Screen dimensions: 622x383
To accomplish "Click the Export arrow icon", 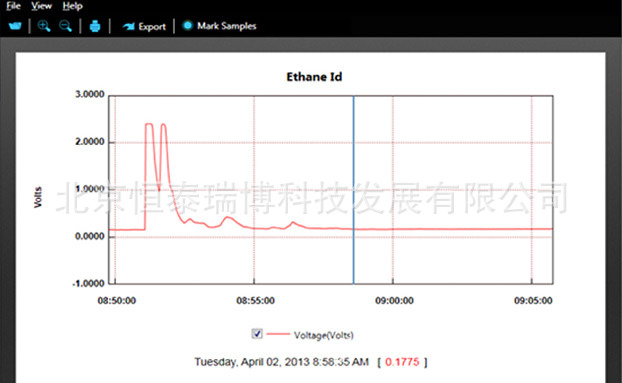I will [129, 27].
